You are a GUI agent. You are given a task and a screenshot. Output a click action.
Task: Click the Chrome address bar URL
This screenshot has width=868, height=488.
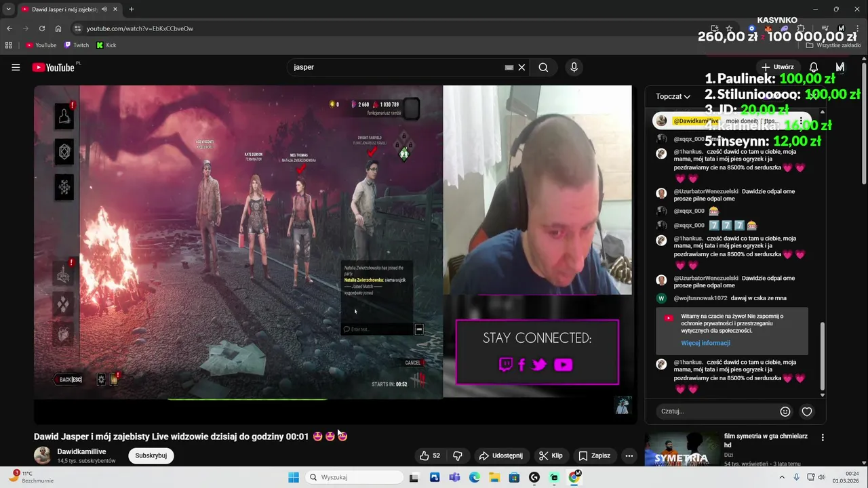(x=140, y=28)
